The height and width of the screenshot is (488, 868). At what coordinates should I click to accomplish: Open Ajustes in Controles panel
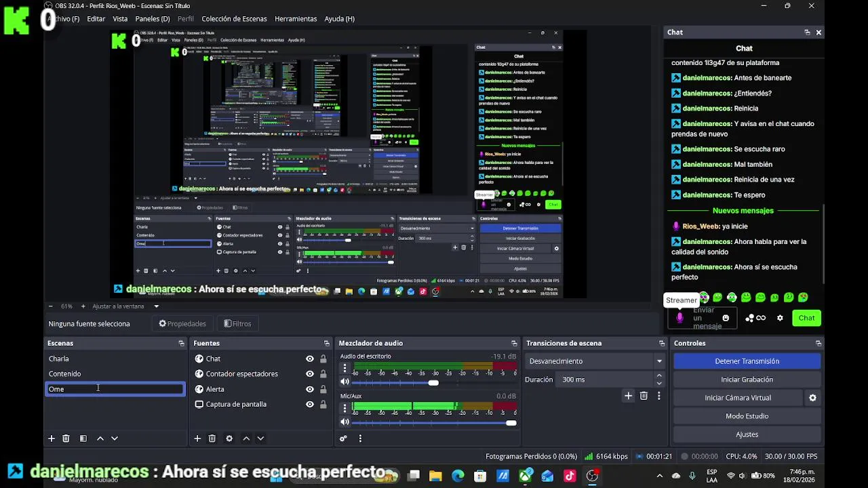(747, 434)
